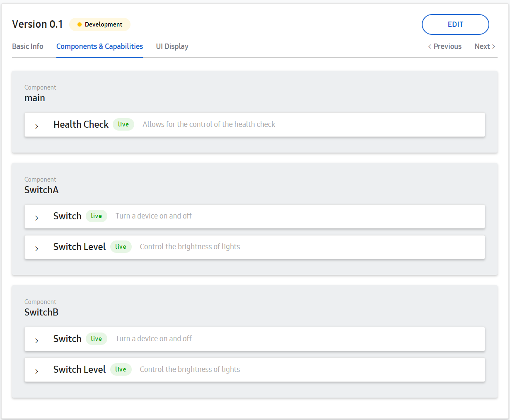510x420 pixels.
Task: Click the live badge beside Health Check
Action: tap(123, 124)
